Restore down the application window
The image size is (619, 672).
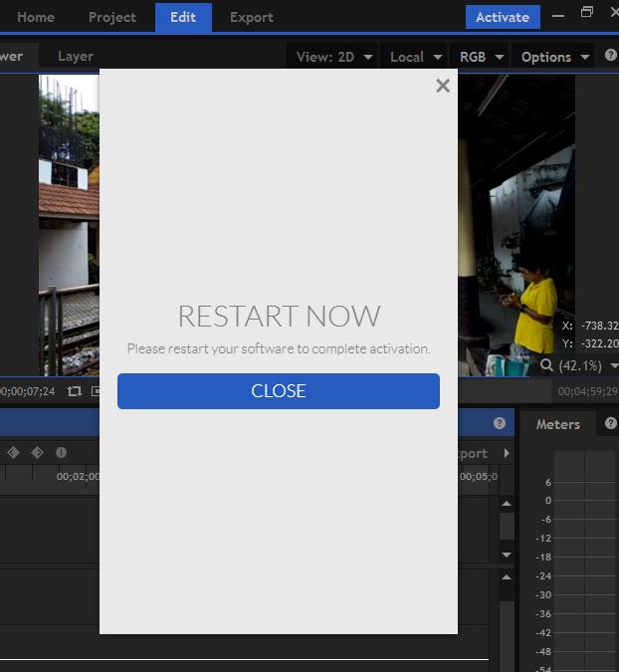tap(587, 12)
